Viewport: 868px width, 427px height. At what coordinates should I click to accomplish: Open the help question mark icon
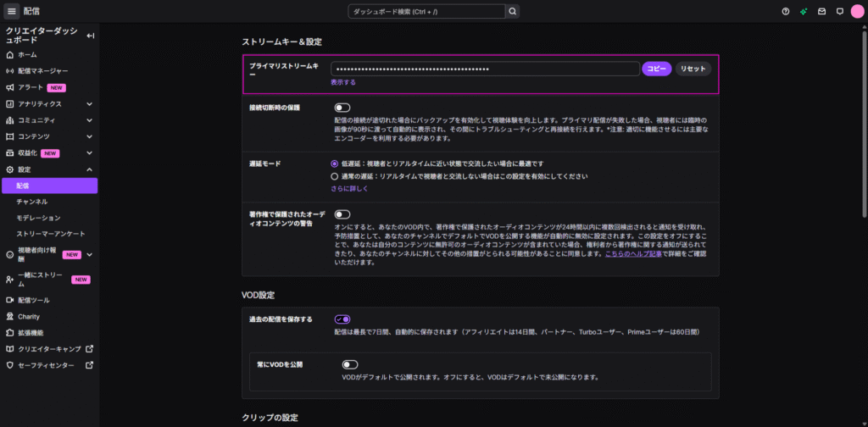tap(786, 11)
